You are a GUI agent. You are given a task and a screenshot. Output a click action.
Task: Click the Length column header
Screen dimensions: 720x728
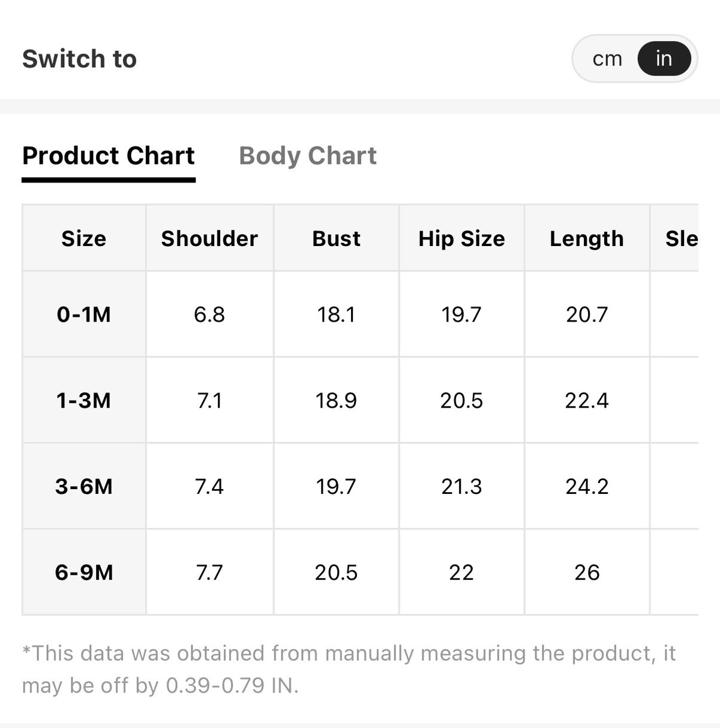(x=587, y=238)
